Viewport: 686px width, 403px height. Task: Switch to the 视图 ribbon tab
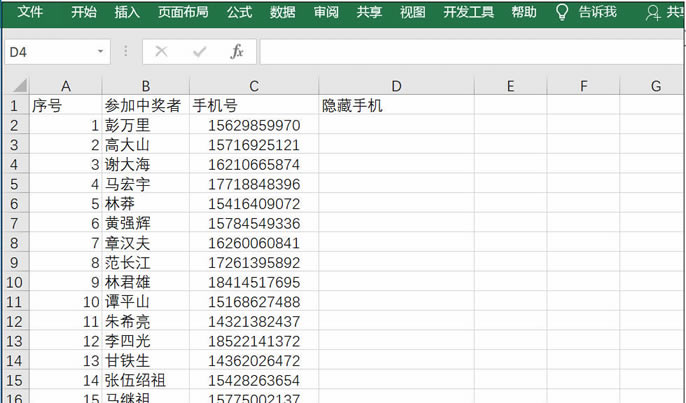(x=412, y=12)
